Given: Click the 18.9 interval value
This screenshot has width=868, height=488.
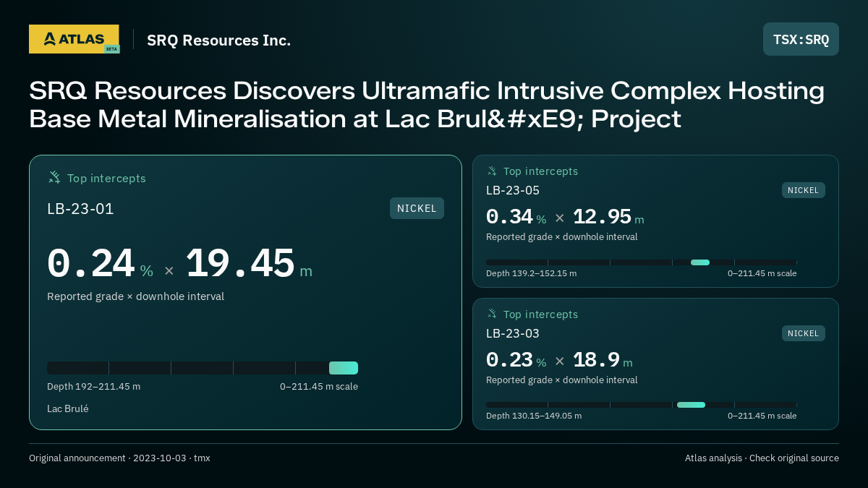Looking at the screenshot, I should coord(596,360).
